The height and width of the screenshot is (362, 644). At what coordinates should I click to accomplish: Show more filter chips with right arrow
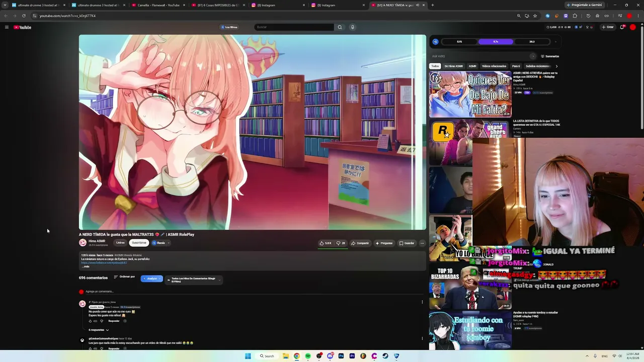tap(556, 66)
